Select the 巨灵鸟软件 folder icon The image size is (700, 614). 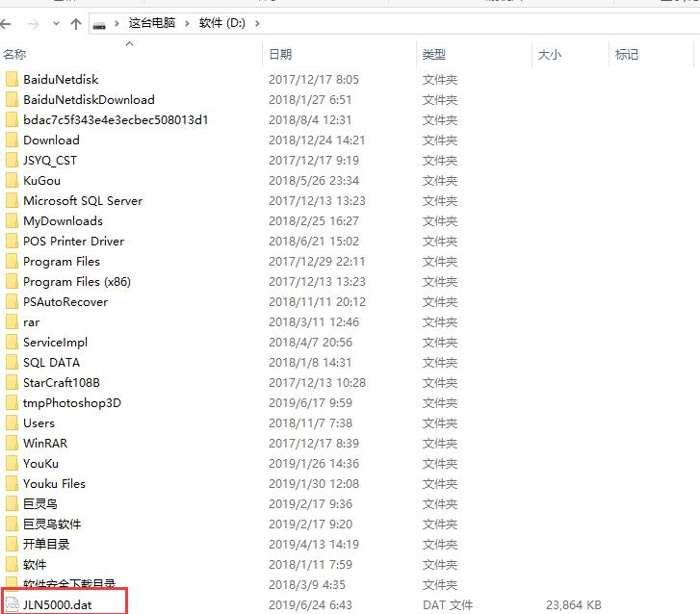click(12, 524)
